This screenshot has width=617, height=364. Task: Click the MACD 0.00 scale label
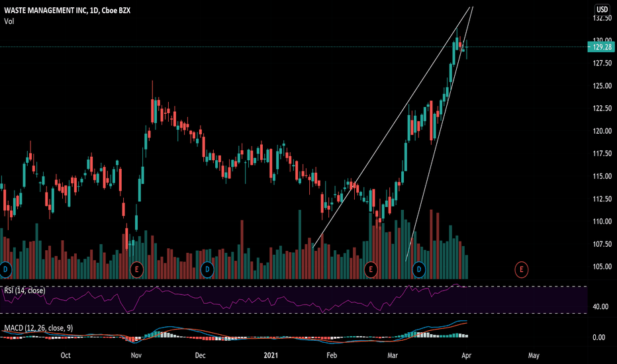pyautogui.click(x=599, y=338)
